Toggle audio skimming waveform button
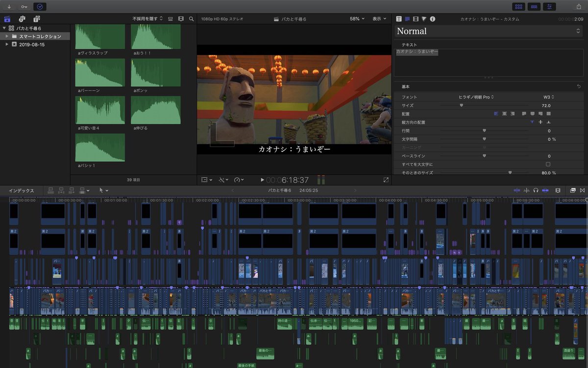 [x=527, y=190]
